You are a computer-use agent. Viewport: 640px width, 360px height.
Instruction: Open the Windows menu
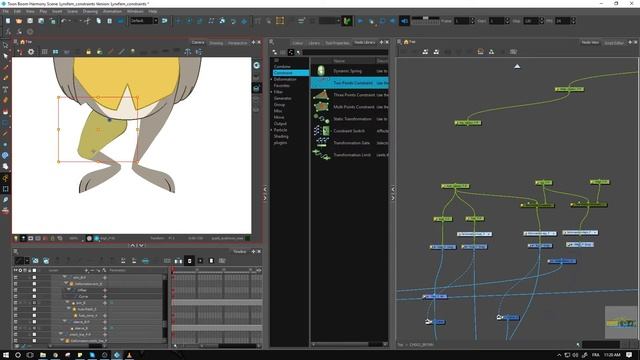click(x=135, y=11)
